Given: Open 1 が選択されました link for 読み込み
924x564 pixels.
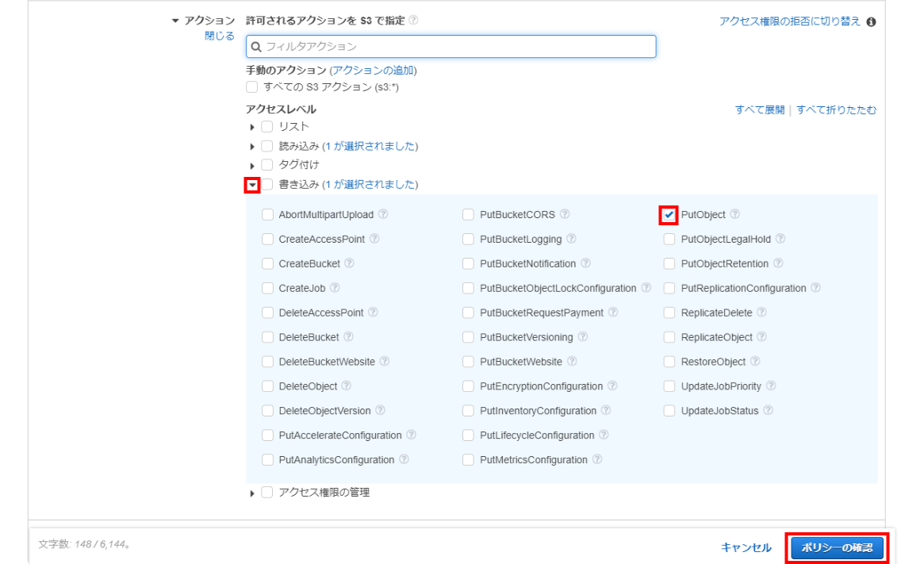Looking at the screenshot, I should coord(370,146).
